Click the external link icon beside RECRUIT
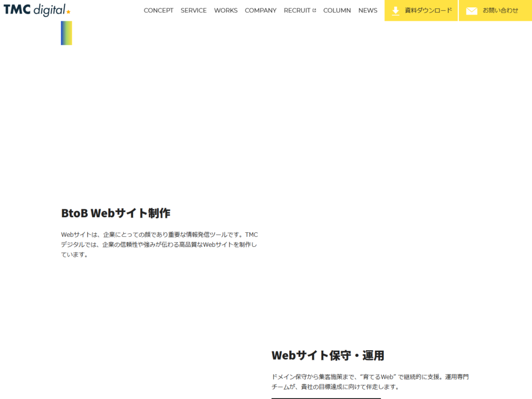Viewport: 532px width, 399px height. (x=314, y=10)
